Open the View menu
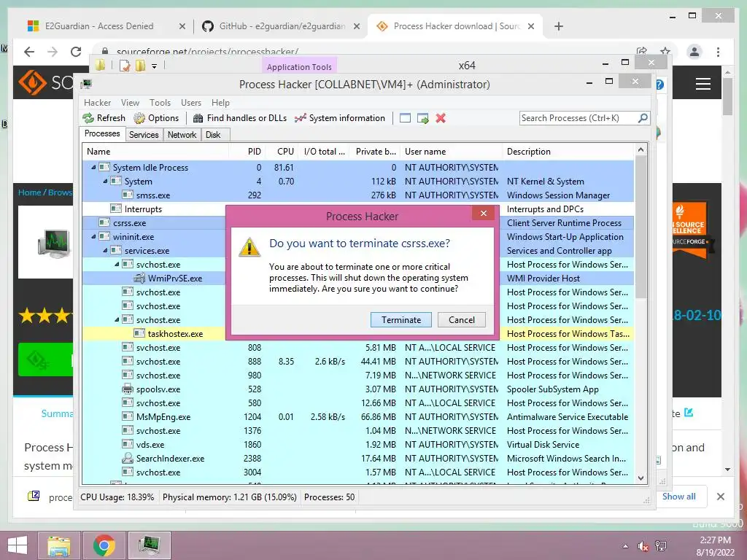The width and height of the screenshot is (747, 560). click(x=130, y=103)
